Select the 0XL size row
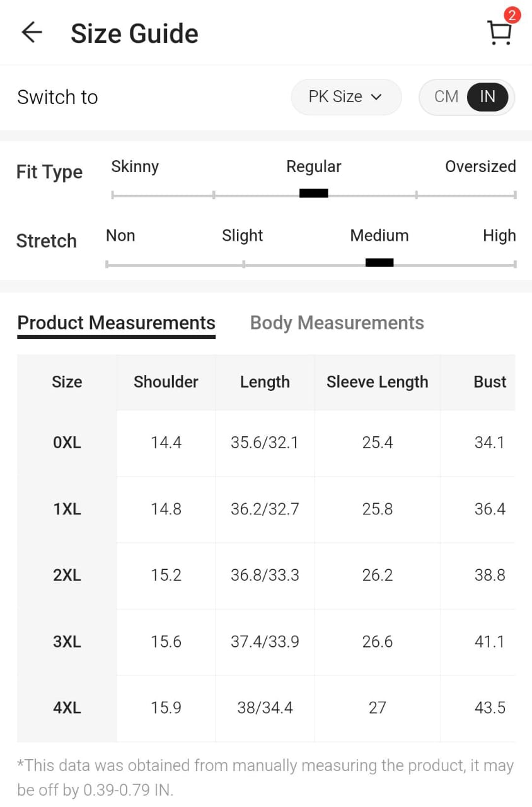The width and height of the screenshot is (532, 807). tap(67, 443)
